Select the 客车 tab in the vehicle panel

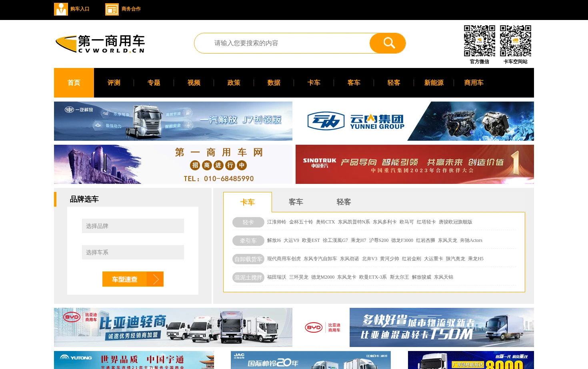pos(296,202)
